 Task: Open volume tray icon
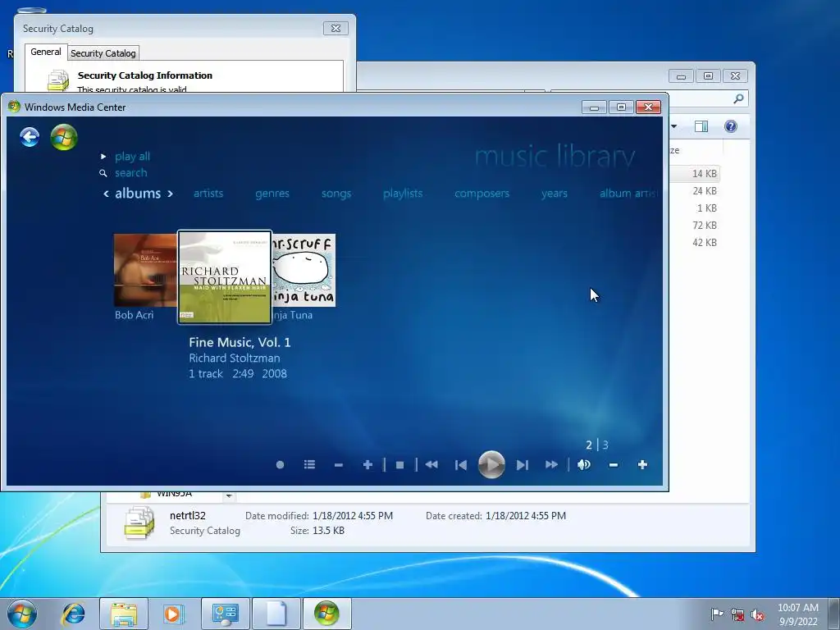pos(757,614)
